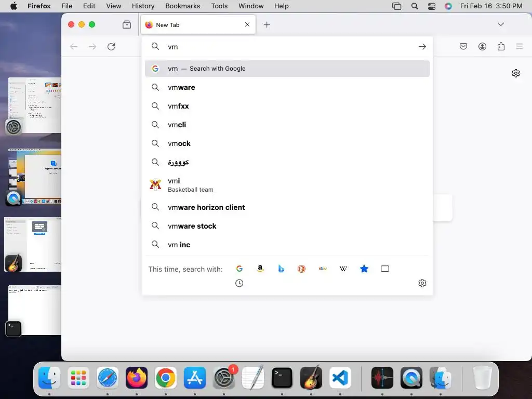Open Visual Studio Code from the Dock

[x=340, y=378]
